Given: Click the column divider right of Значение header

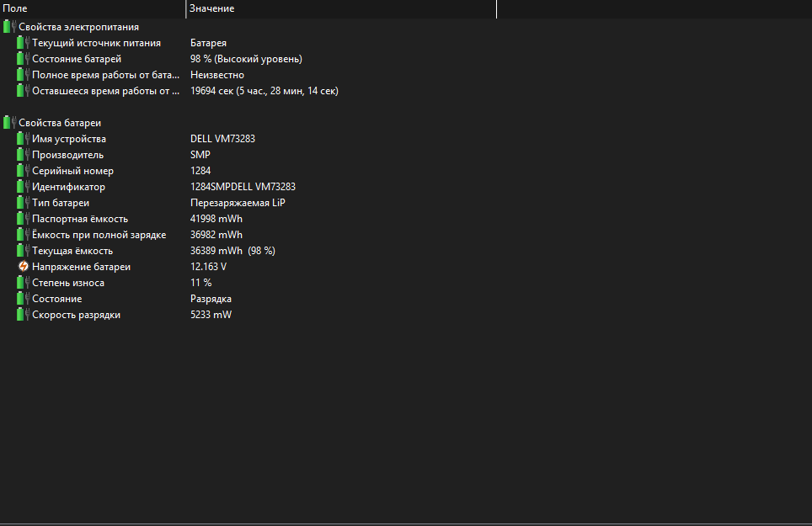Looking at the screenshot, I should (x=496, y=8).
